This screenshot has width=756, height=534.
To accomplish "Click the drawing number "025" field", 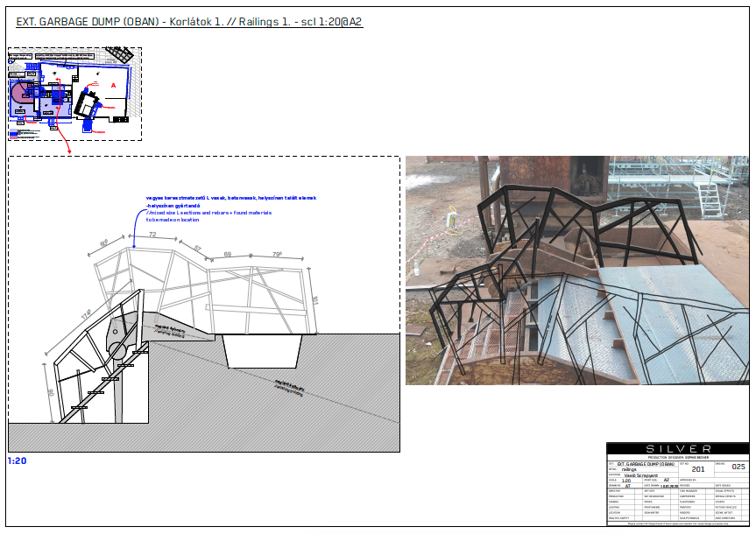I will point(738,467).
